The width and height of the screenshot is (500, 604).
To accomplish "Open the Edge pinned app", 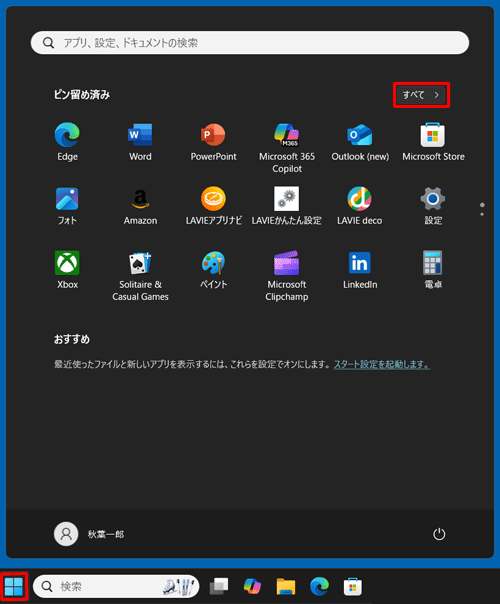I will click(x=67, y=141).
